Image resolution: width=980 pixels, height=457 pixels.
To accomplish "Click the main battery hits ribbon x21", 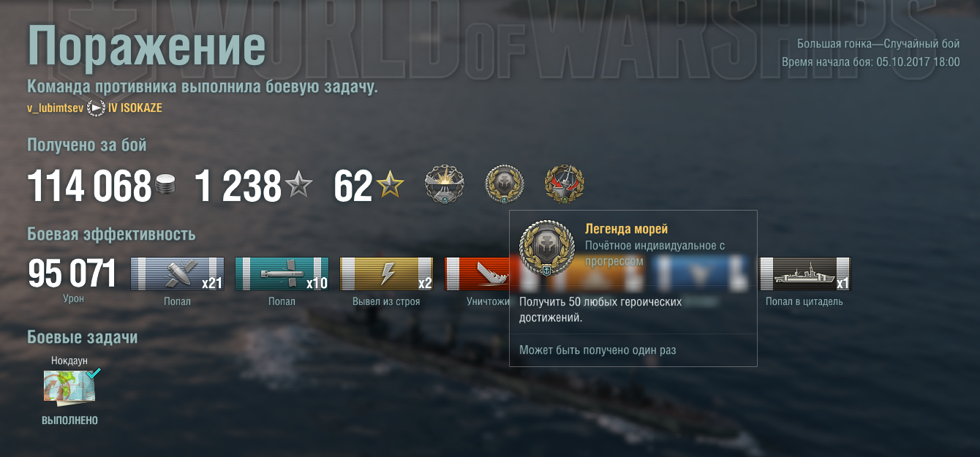I will pyautogui.click(x=178, y=274).
